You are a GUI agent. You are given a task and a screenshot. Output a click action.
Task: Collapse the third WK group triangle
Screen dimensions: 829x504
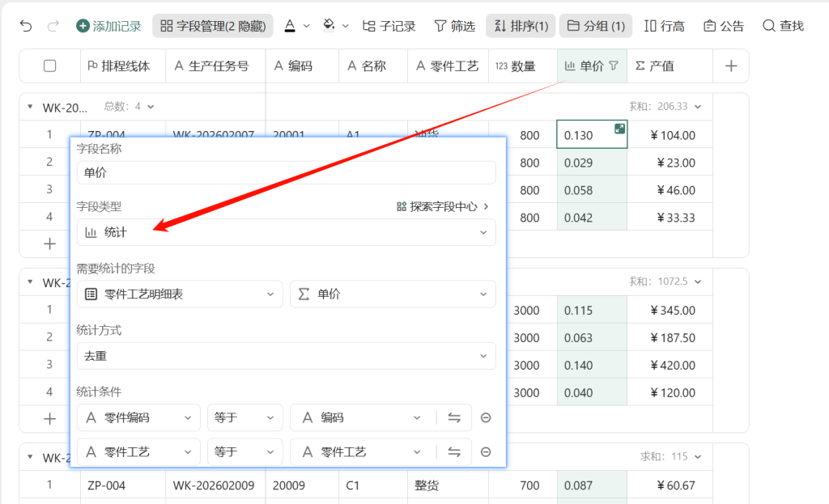click(30, 456)
